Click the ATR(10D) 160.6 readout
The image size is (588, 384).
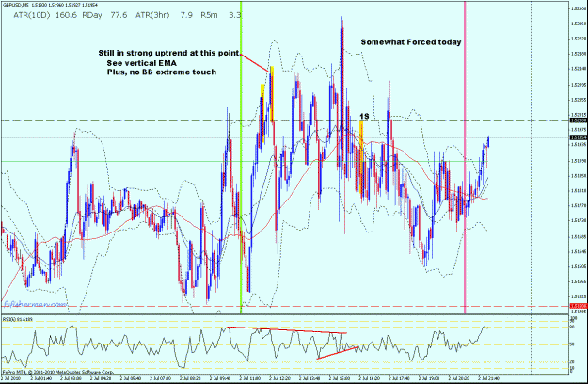pos(45,15)
